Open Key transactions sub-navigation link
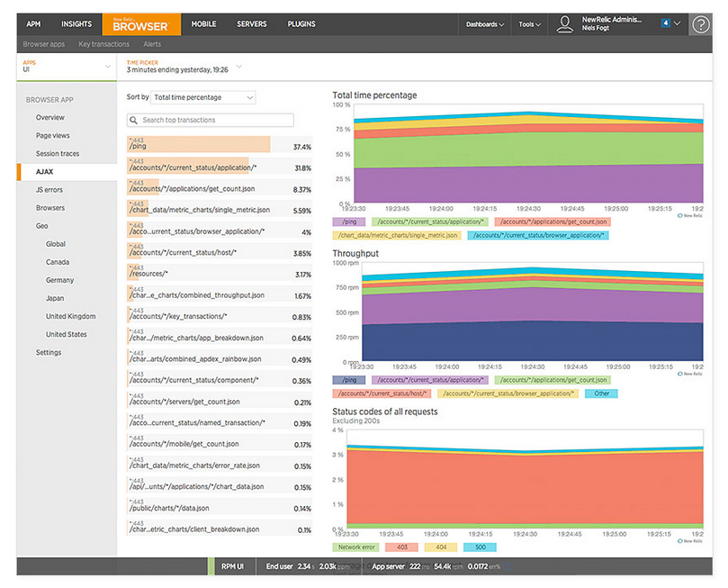Image resolution: width=728 pixels, height=588 pixels. click(x=104, y=44)
